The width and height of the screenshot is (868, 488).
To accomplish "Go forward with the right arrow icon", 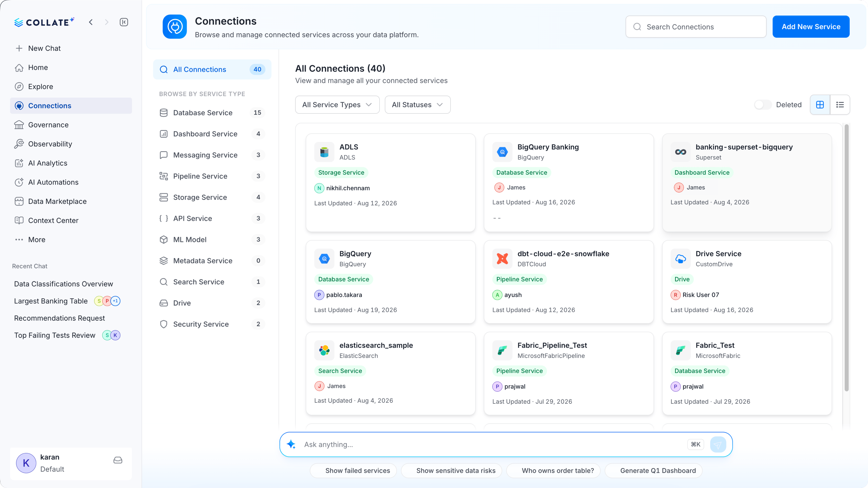I will coord(106,22).
